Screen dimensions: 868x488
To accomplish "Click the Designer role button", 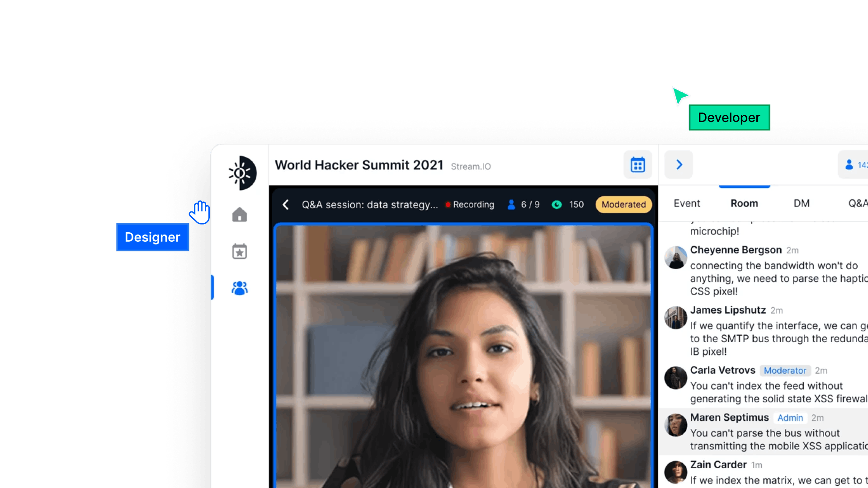I will click(x=152, y=237).
